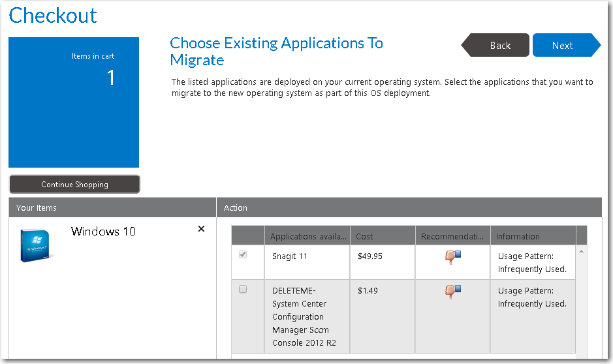Remove Windows 10 using the X icon
The height and width of the screenshot is (364, 613).
click(x=201, y=229)
